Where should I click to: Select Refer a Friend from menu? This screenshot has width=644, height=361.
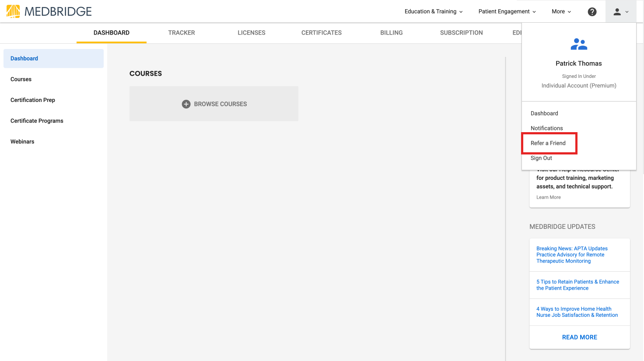coord(548,143)
